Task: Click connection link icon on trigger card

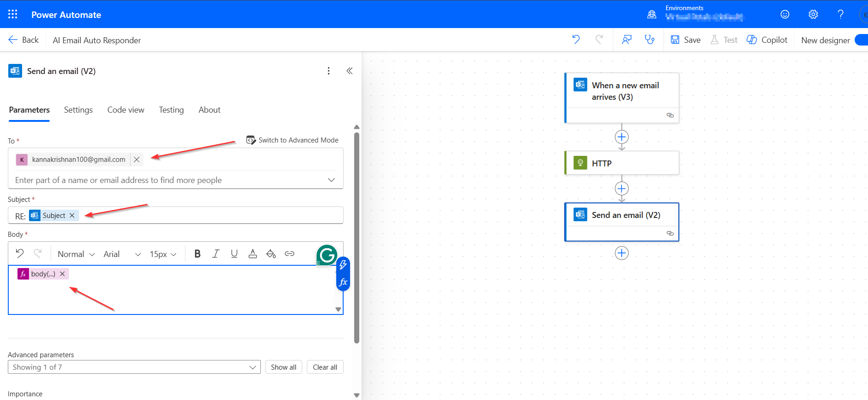Action: [x=670, y=115]
